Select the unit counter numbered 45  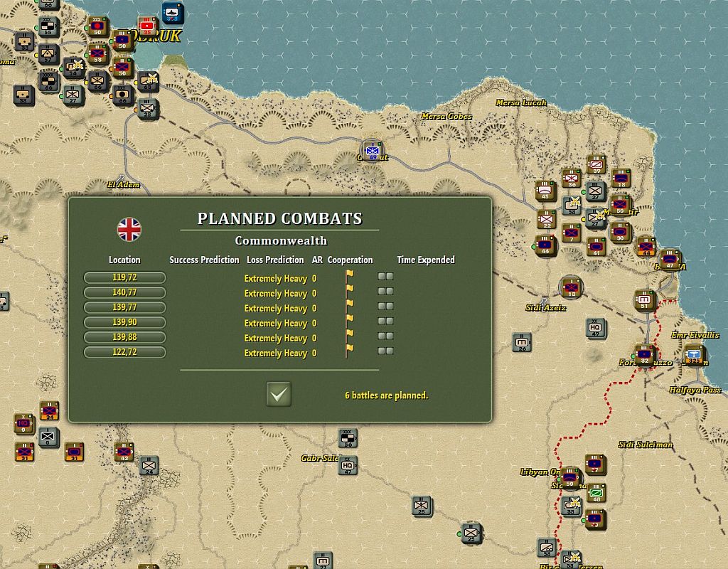pyautogui.click(x=545, y=191)
